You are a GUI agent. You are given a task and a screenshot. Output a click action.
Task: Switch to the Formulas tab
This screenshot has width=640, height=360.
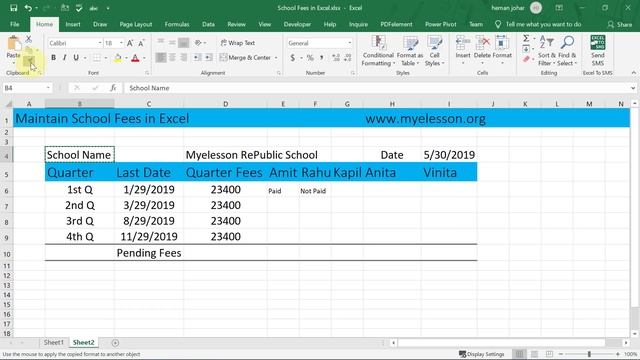(177, 24)
